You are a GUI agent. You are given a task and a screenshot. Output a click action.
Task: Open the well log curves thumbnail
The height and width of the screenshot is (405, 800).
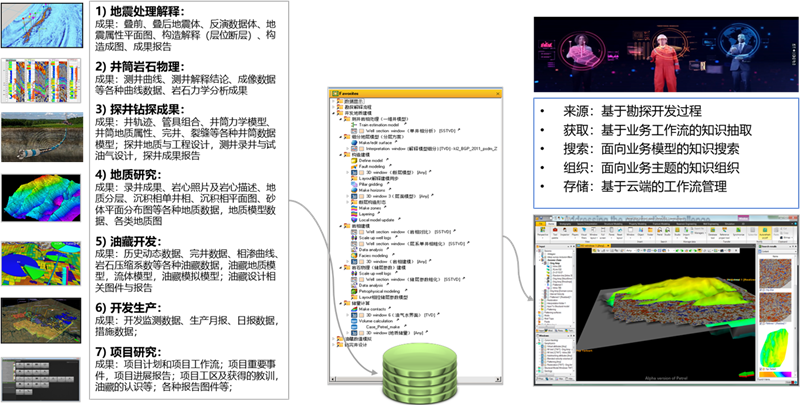tap(43, 83)
